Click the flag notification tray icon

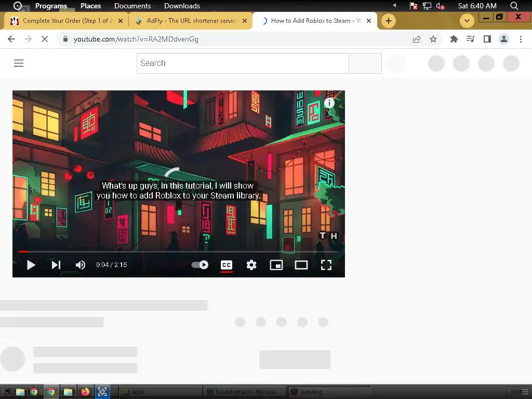pyautogui.click(x=413, y=6)
